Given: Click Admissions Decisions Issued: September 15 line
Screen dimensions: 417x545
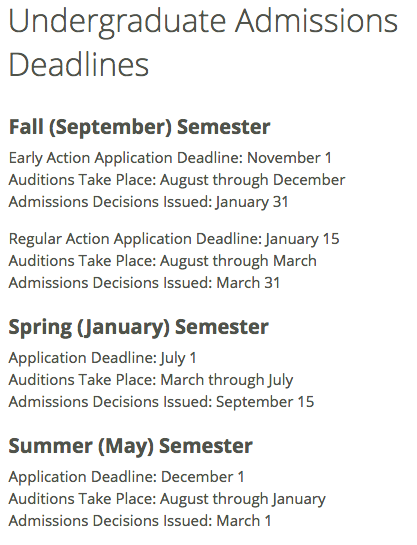Looking at the screenshot, I should 161,402.
